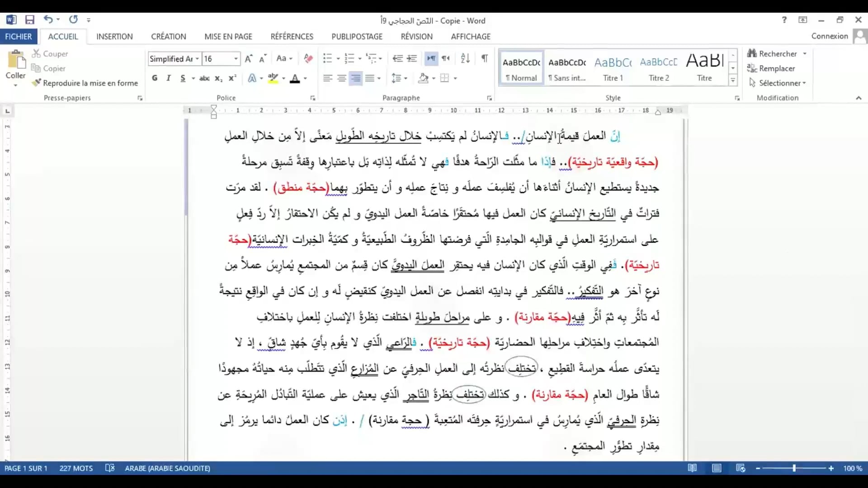This screenshot has width=868, height=488.
Task: Click the Sort A-Z icon
Action: tap(465, 58)
